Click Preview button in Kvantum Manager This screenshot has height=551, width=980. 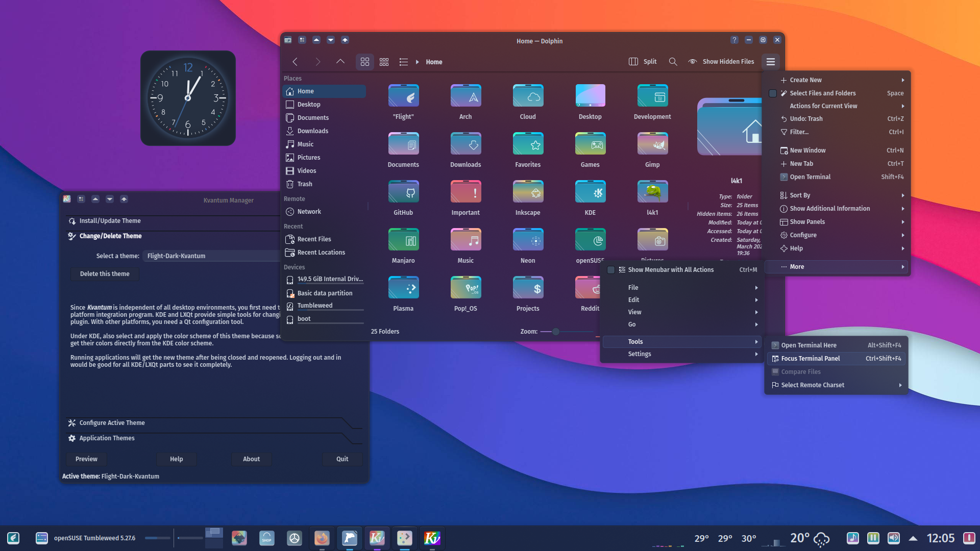coord(86,459)
